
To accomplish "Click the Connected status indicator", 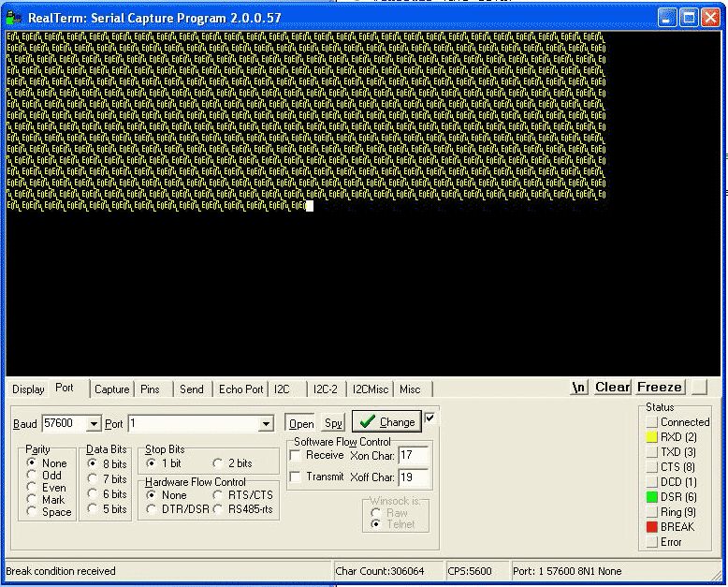I will (652, 421).
